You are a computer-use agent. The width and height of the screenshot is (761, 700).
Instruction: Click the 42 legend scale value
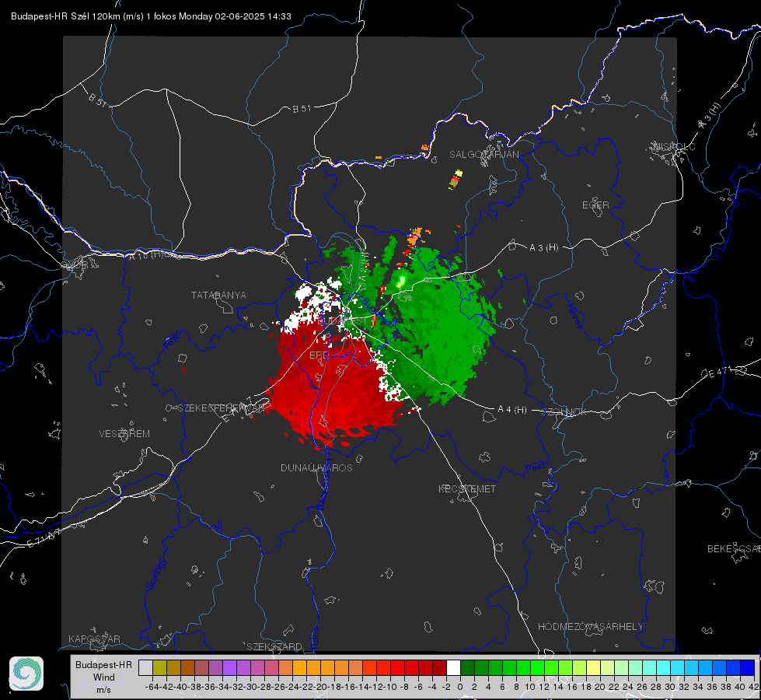(x=754, y=687)
